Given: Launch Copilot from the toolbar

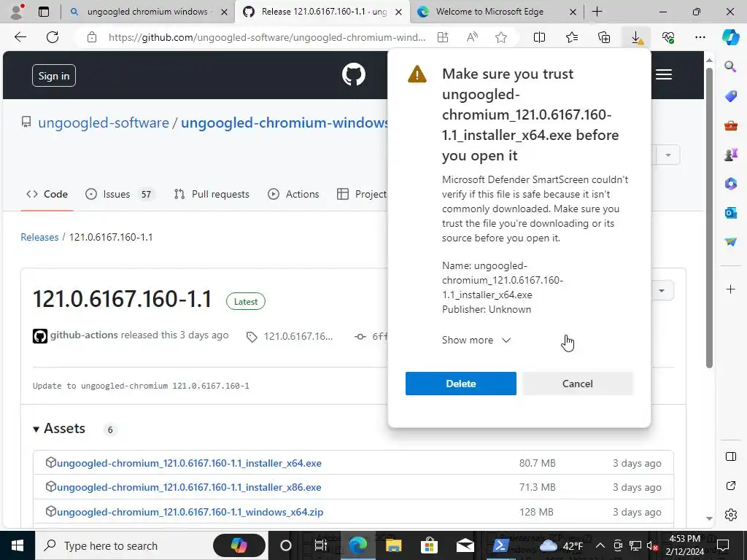Looking at the screenshot, I should coord(730,37).
